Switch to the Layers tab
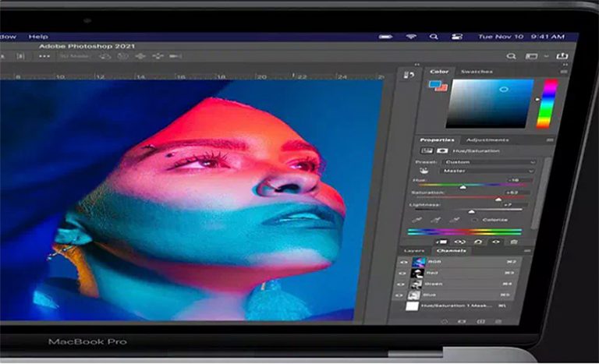Screen dimensions: 599x364 pos(413,251)
